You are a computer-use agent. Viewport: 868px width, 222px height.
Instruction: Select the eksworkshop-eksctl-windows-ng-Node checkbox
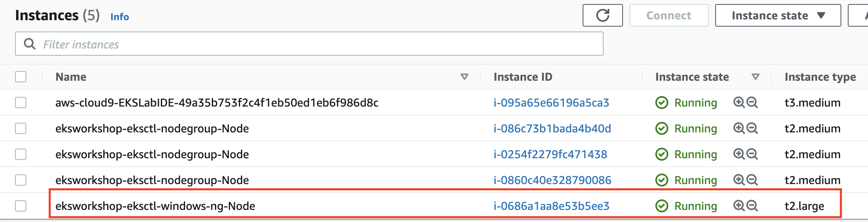tap(21, 206)
